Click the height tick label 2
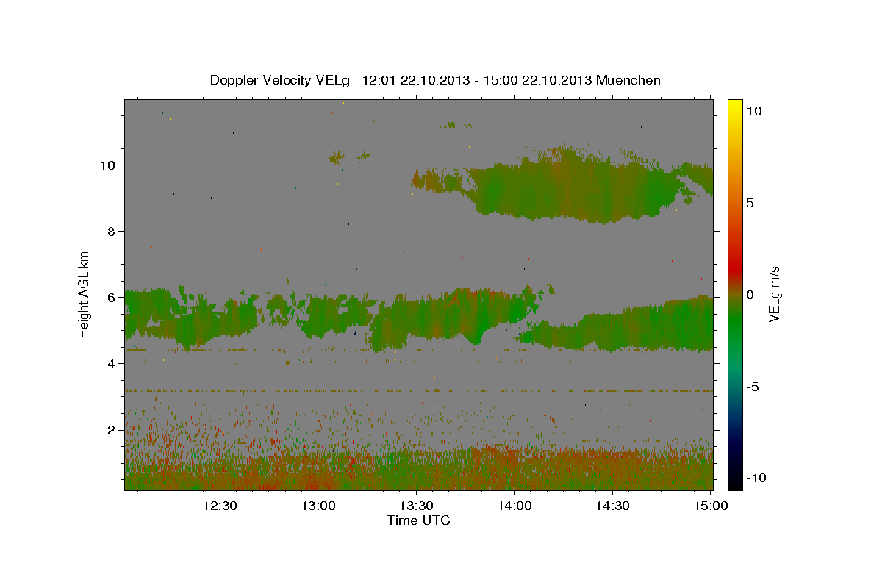Viewport: 882px width, 588px height. (x=112, y=429)
